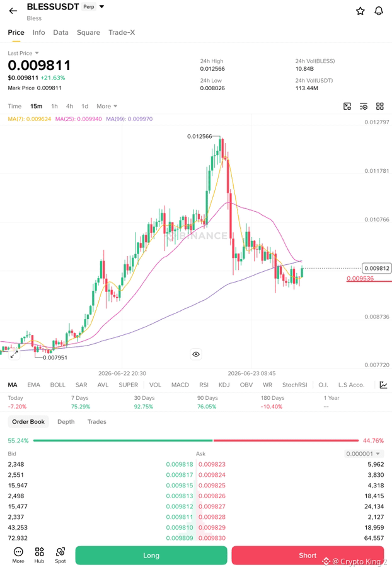Select the 1h chart interval
The height and width of the screenshot is (572, 392).
54,106
